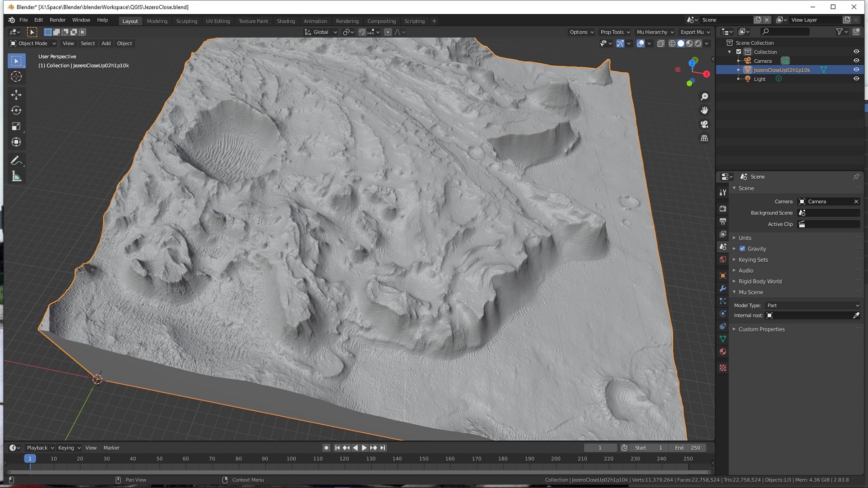The height and width of the screenshot is (488, 868).
Task: Toggle X-ray display in the viewport header
Action: click(x=661, y=44)
